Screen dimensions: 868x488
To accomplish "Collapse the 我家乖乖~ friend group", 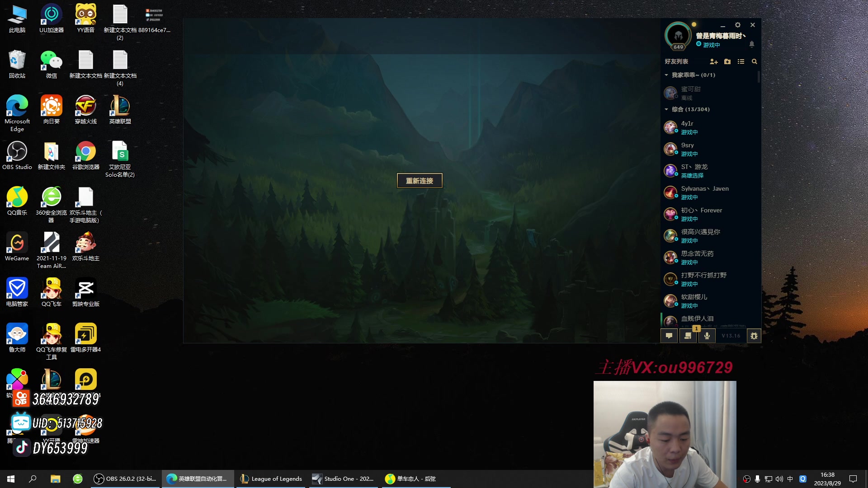I will pos(666,75).
